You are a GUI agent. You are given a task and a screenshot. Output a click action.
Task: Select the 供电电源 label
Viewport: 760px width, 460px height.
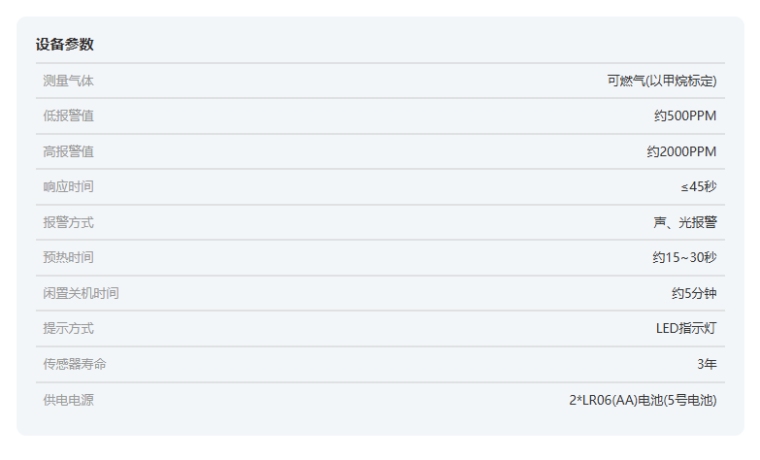[62, 400]
